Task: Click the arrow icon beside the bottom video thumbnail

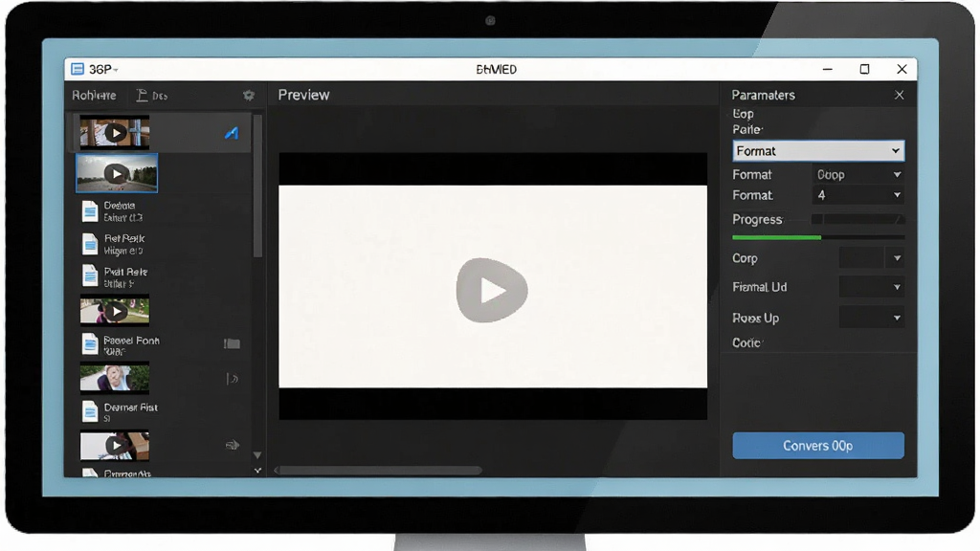Action: [232, 446]
